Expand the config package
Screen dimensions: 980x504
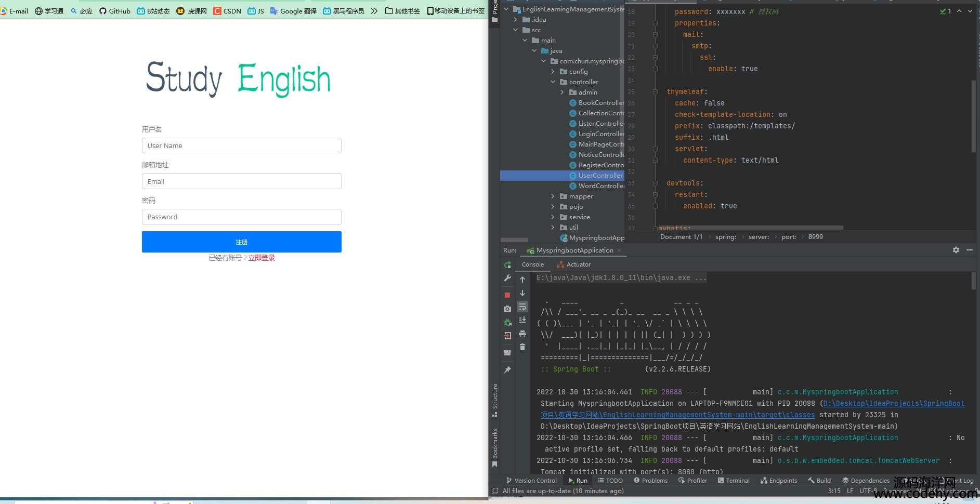point(553,72)
